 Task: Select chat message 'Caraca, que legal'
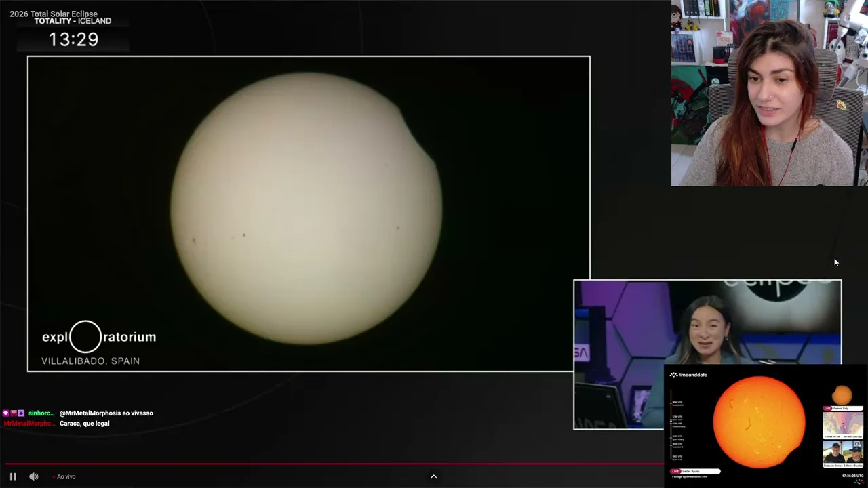[85, 424]
